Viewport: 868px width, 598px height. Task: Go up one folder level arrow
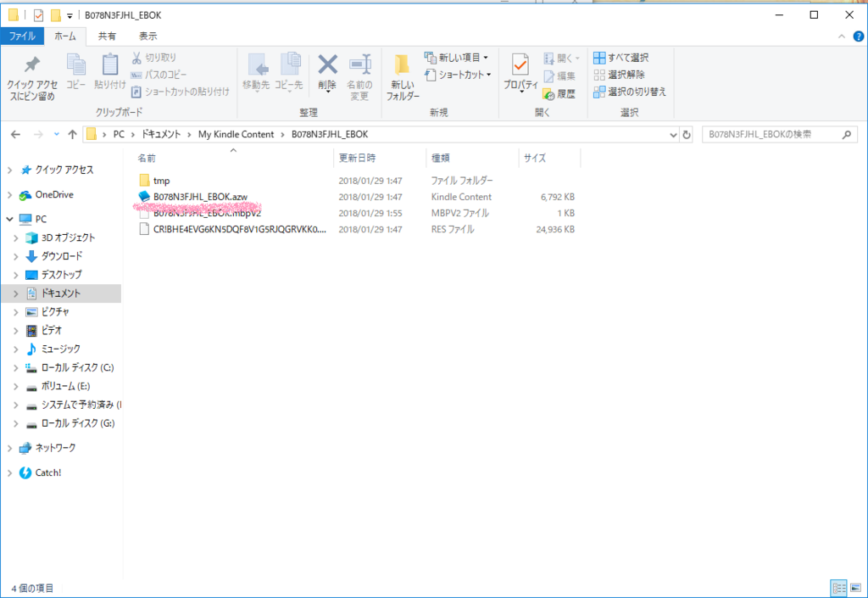click(73, 135)
